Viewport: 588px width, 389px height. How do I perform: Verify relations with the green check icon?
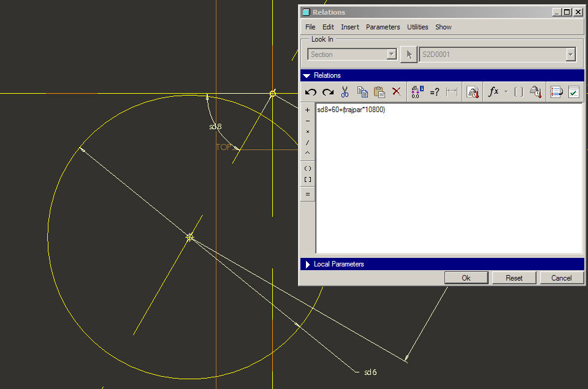[x=574, y=92]
